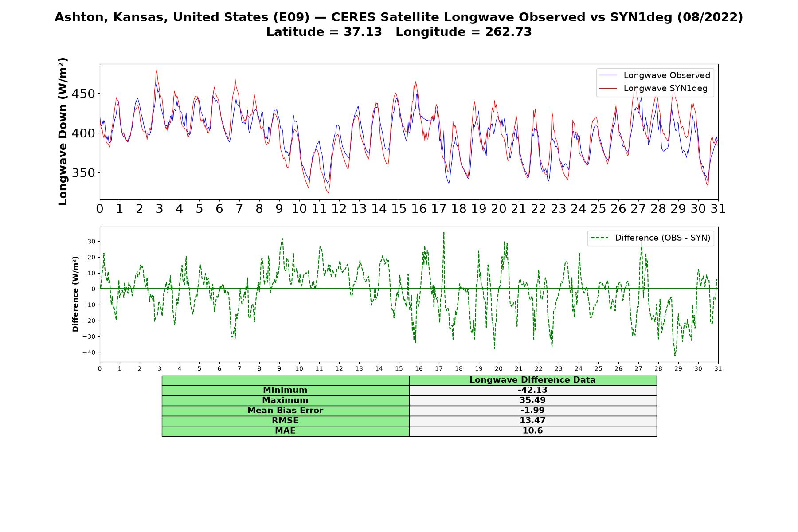Click the 450 tick label on upper chart
Screen dimensions: 798x532
click(85, 94)
